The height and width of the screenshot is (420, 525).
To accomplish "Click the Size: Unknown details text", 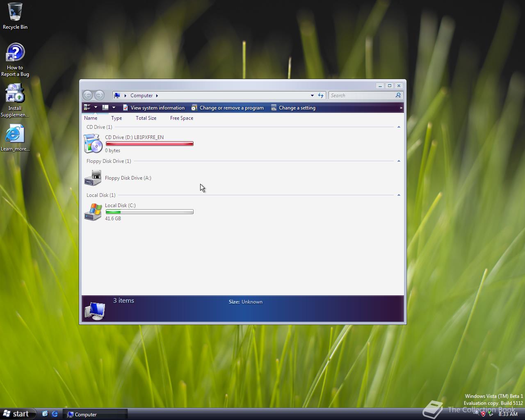I will pyautogui.click(x=245, y=302).
